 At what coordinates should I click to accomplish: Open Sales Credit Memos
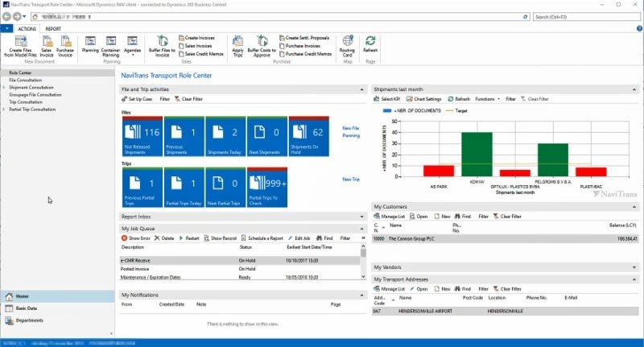coord(201,54)
